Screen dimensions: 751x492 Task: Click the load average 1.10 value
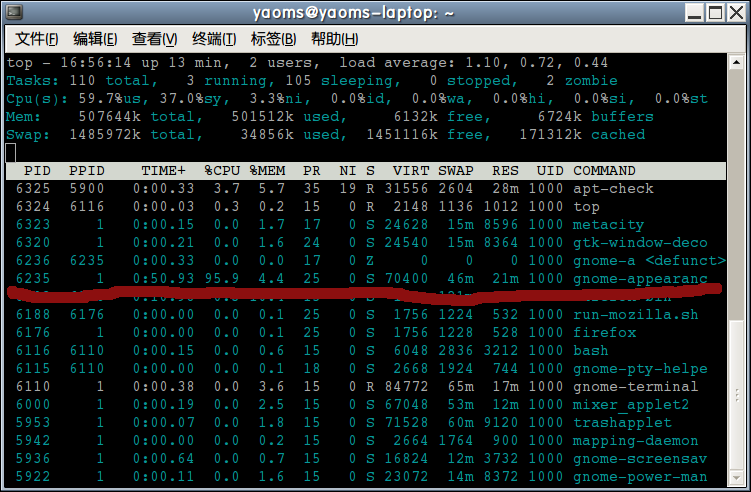[483, 63]
